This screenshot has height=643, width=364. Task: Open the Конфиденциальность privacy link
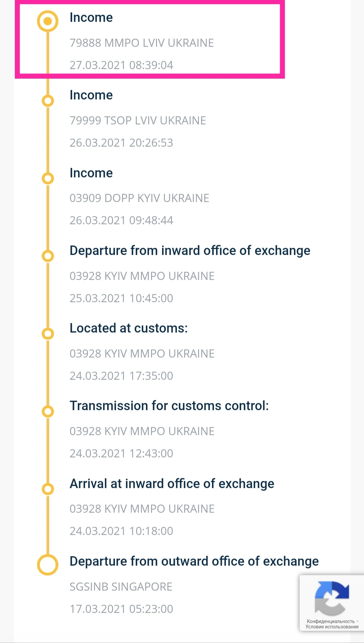(x=331, y=621)
